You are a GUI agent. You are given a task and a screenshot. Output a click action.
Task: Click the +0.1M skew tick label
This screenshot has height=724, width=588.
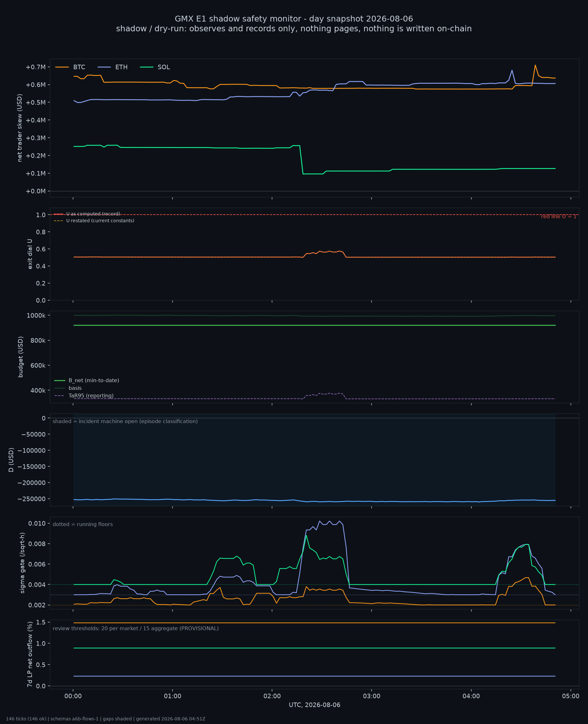tap(36, 174)
